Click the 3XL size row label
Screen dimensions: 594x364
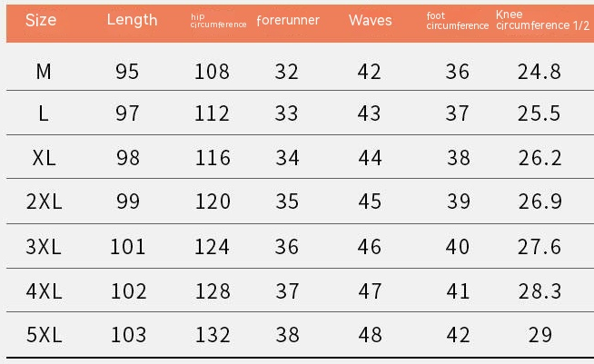point(44,246)
